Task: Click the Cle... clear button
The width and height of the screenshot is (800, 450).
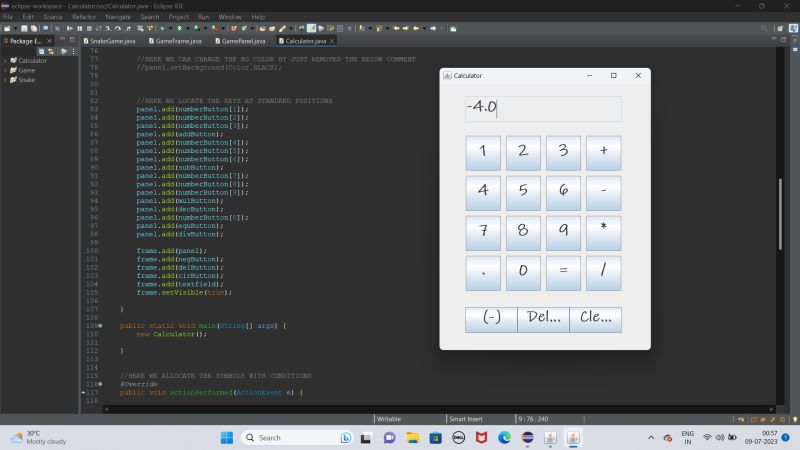Action: point(595,320)
